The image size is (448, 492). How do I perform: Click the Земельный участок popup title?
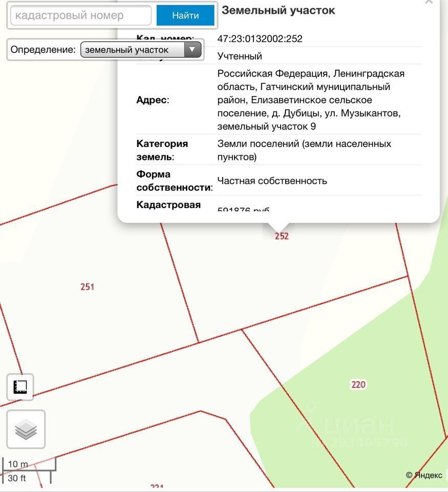[x=279, y=10]
